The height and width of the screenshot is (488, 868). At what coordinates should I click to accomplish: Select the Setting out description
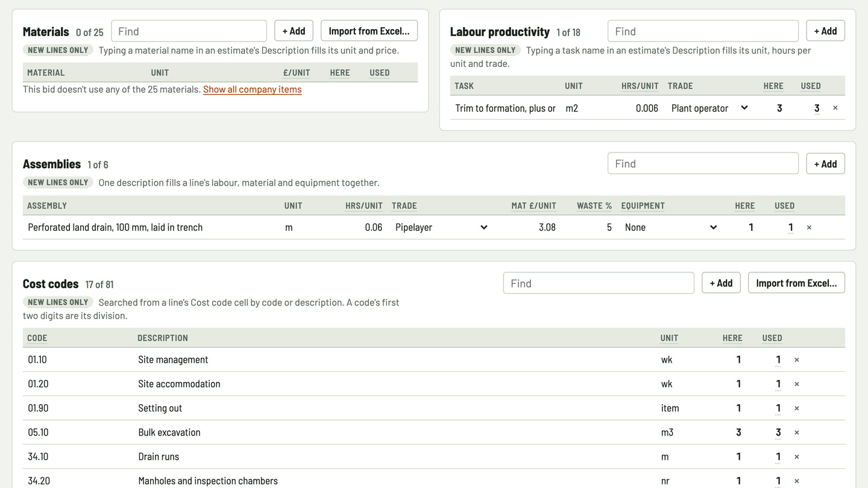[x=160, y=408]
